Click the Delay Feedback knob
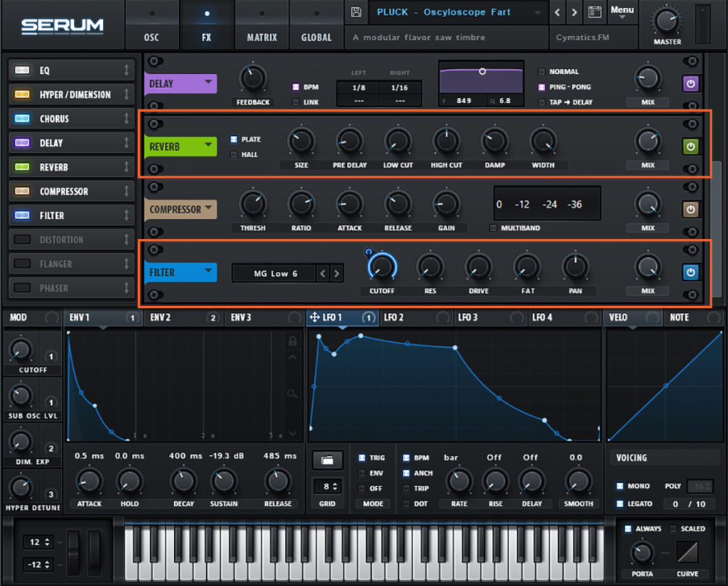 (x=252, y=78)
